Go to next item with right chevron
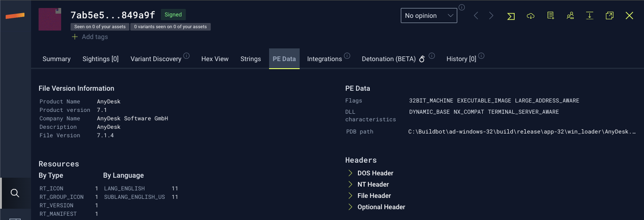The width and height of the screenshot is (644, 220). [491, 16]
